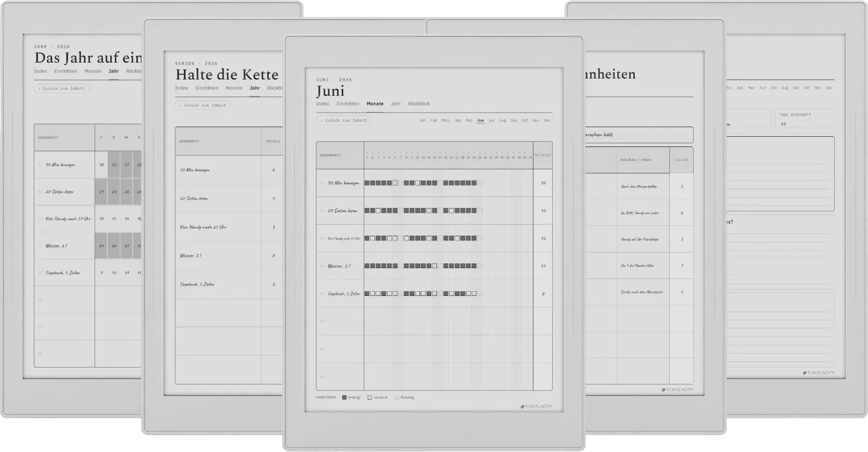The image size is (868, 452).
Task: Jump to Sep in the Juni month strip
Action: coord(514,121)
